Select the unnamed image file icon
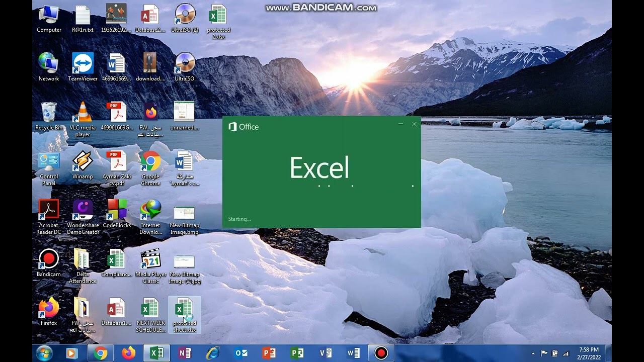This screenshot has width=644, height=362. [184, 116]
